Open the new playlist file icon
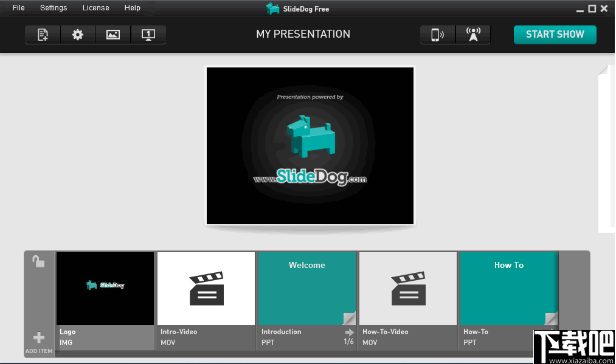The image size is (616, 364). click(x=42, y=35)
